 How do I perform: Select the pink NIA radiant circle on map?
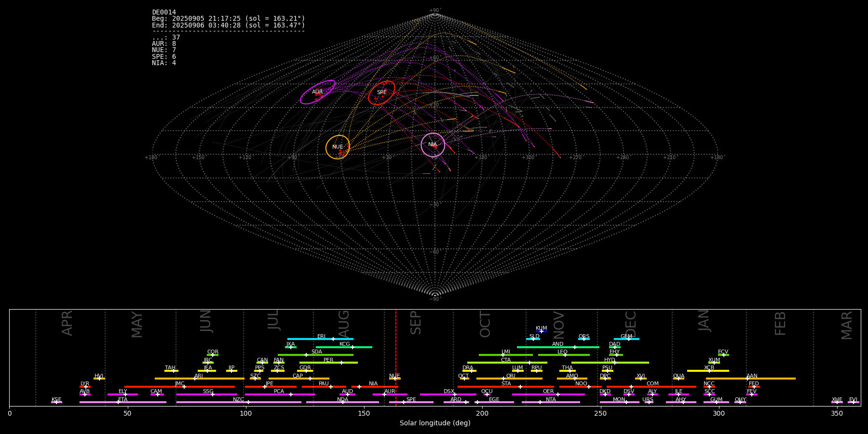point(433,145)
